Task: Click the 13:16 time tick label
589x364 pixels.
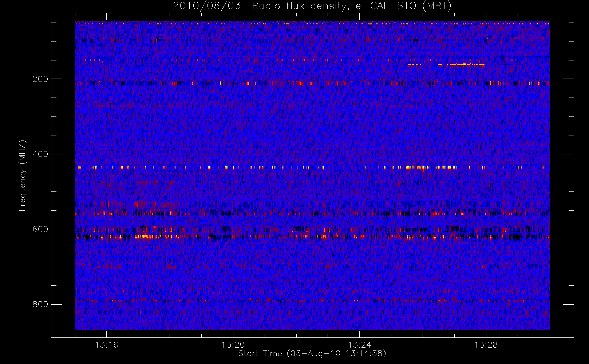Action: pyautogui.click(x=107, y=344)
